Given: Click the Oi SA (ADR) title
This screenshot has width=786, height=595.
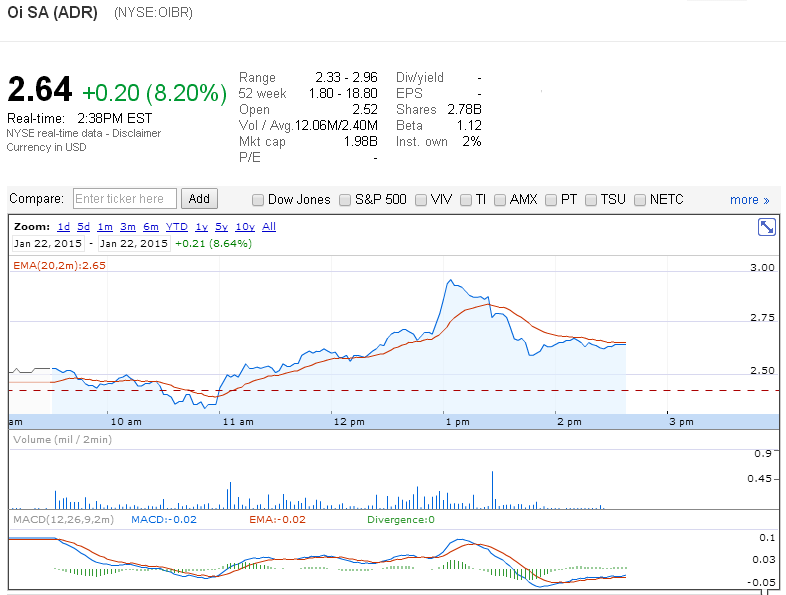Looking at the screenshot, I should (x=53, y=12).
